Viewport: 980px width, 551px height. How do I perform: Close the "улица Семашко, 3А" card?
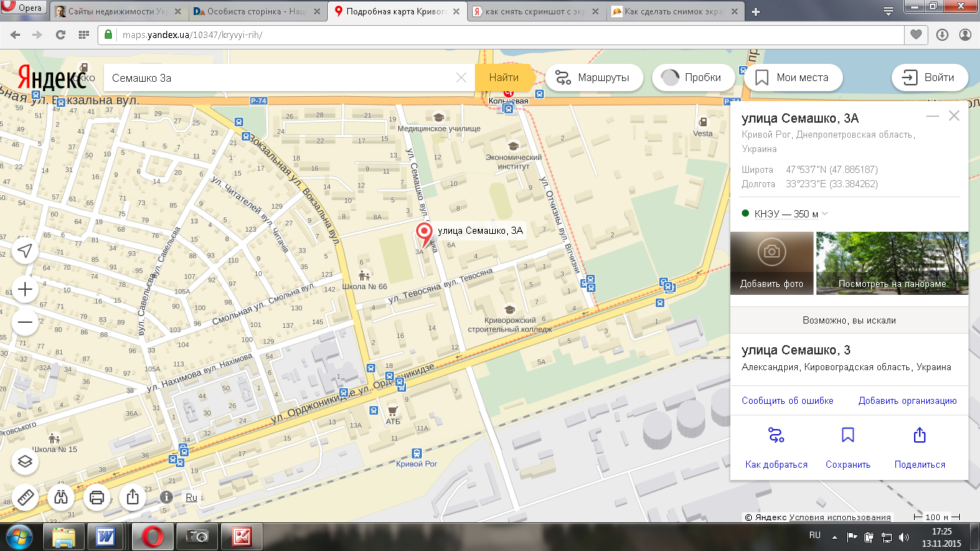[953, 116]
